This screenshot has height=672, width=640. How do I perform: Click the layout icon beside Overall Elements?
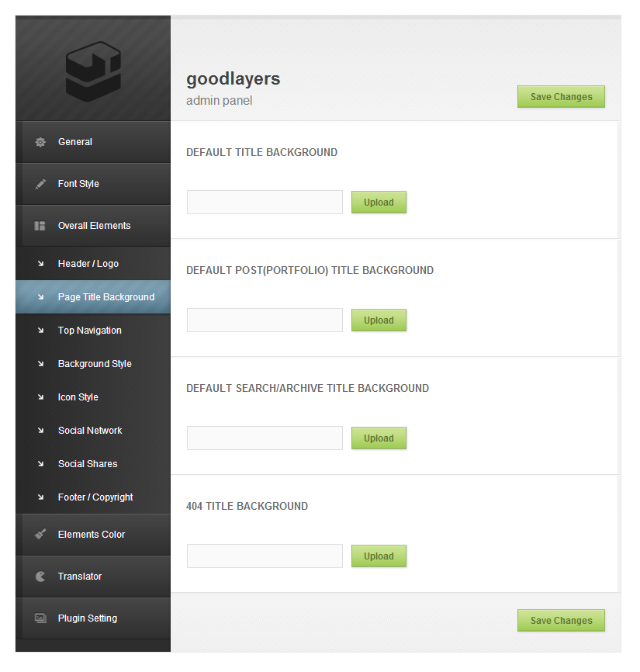40,227
